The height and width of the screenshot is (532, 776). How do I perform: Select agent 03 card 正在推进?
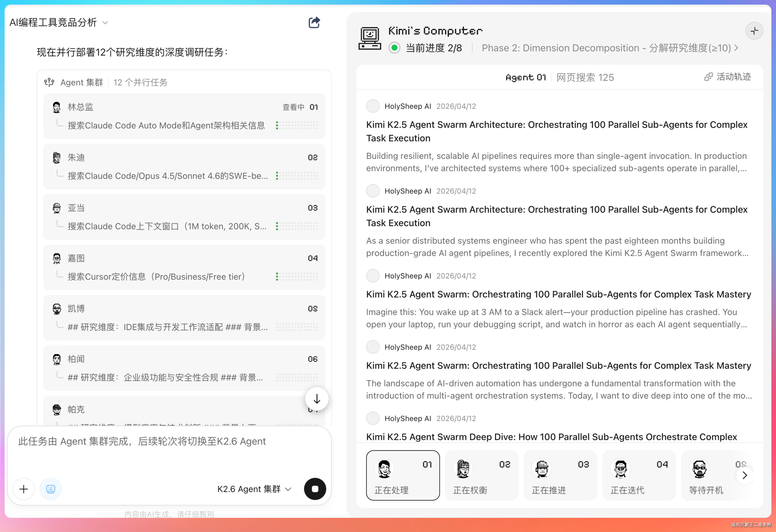[560, 475]
